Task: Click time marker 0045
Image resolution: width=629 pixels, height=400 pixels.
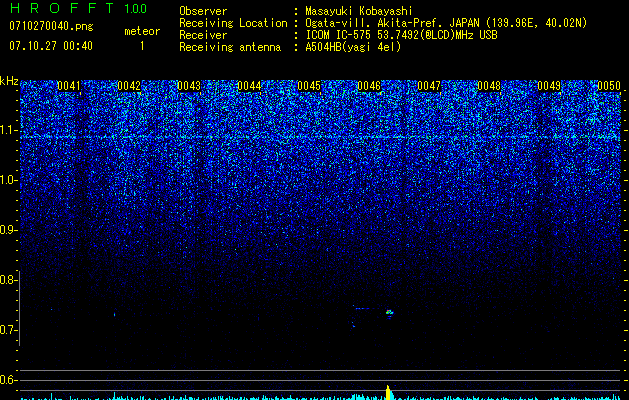Action: (309, 86)
